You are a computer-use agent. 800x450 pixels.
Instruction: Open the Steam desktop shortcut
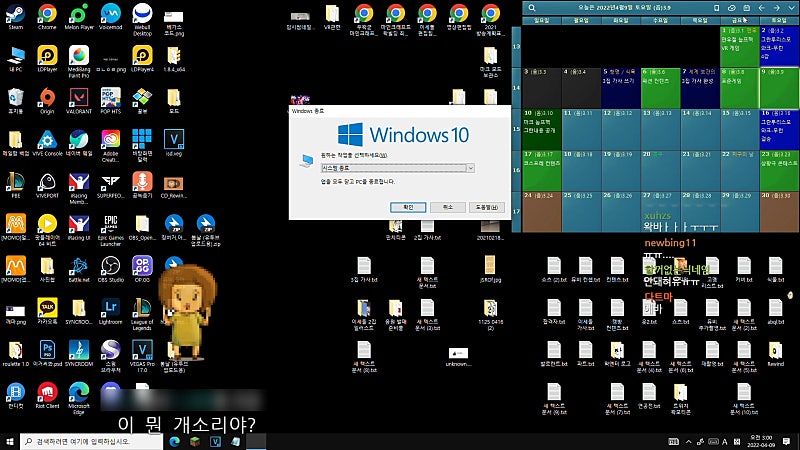[x=15, y=17]
